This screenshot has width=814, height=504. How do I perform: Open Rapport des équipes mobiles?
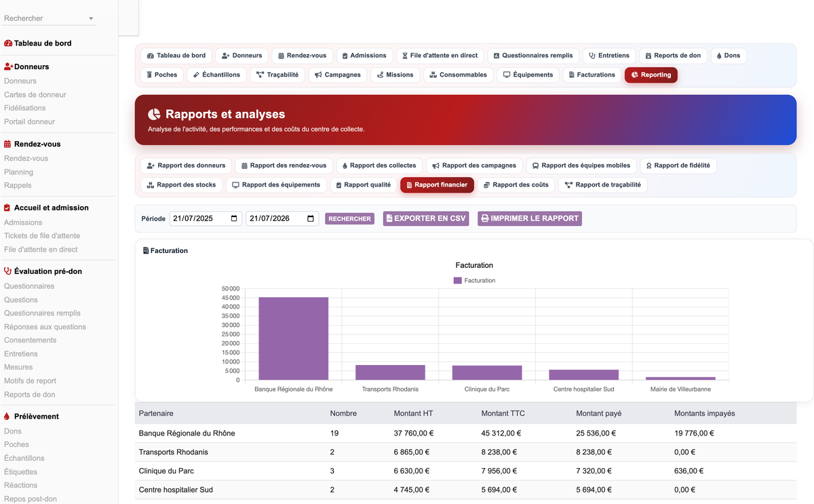[x=581, y=166]
